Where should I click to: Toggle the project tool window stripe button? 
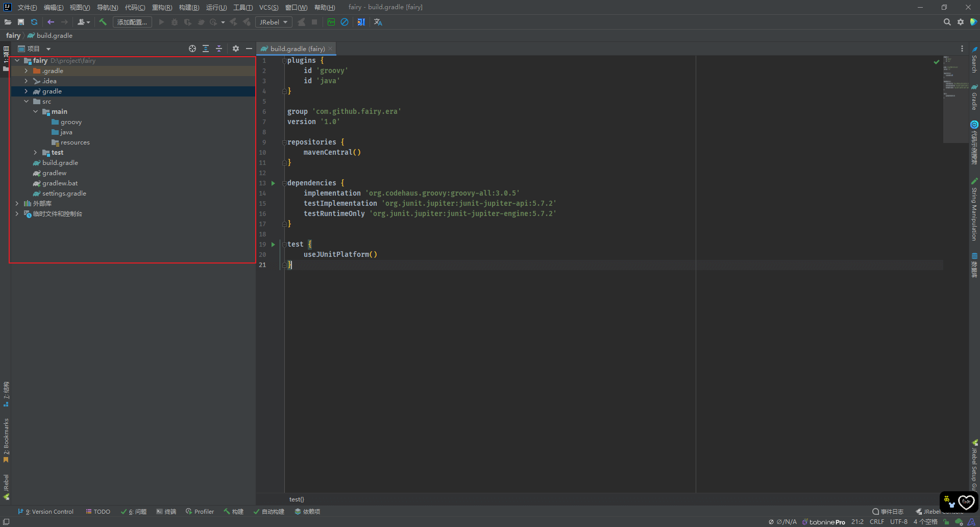point(6,58)
